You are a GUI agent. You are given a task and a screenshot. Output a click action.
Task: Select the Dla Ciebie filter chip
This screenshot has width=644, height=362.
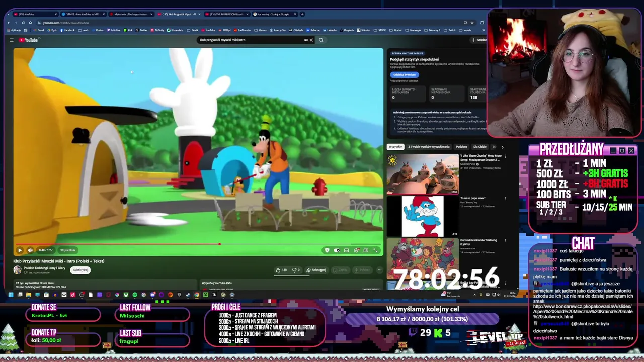coord(479,147)
